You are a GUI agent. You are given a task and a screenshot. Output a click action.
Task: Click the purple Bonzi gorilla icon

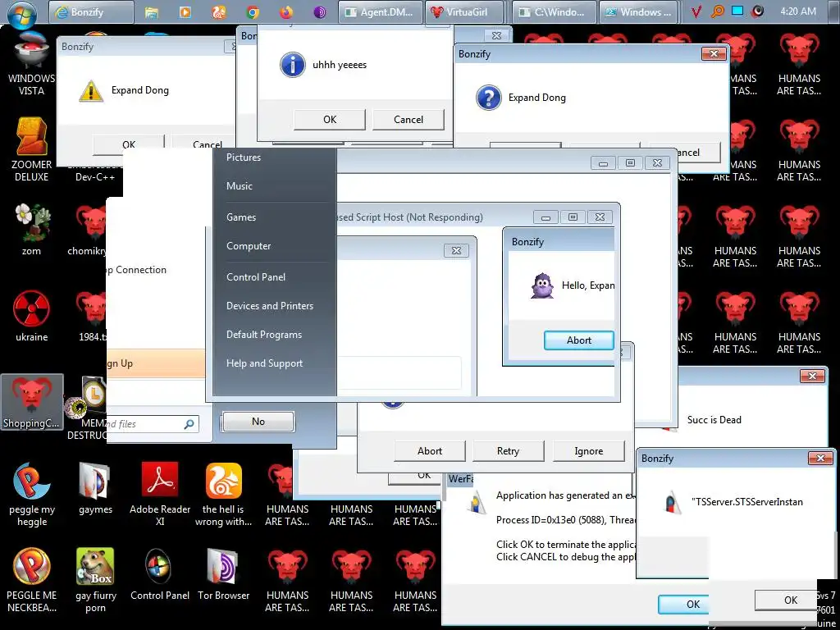(542, 285)
